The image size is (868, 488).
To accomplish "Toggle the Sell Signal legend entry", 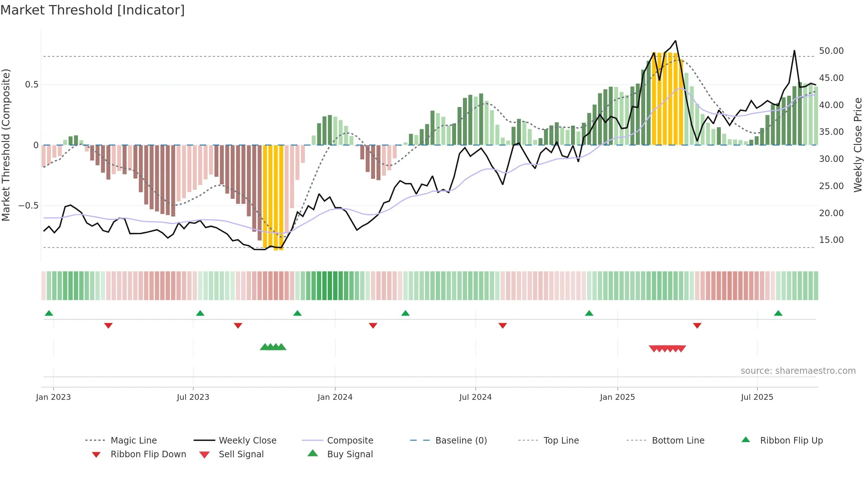I will point(231,454).
